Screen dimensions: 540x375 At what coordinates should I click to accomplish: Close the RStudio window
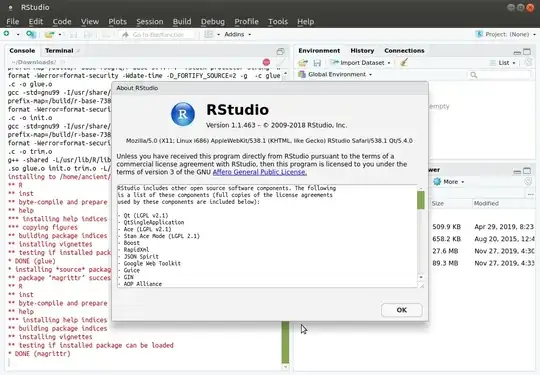click(x=530, y=8)
